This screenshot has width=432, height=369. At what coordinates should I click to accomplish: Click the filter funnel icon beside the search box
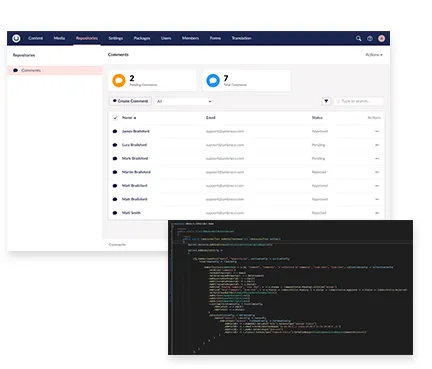point(326,101)
